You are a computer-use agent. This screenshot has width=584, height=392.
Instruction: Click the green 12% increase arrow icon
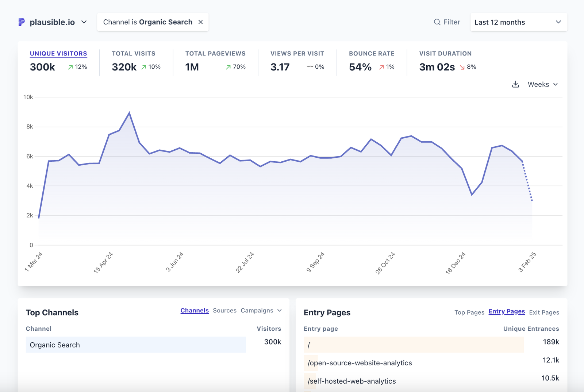tap(70, 67)
